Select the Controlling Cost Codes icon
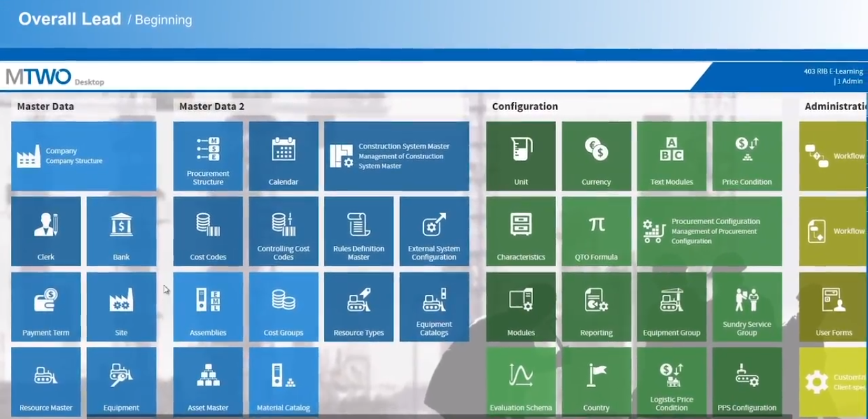The image size is (868, 419). [283, 231]
